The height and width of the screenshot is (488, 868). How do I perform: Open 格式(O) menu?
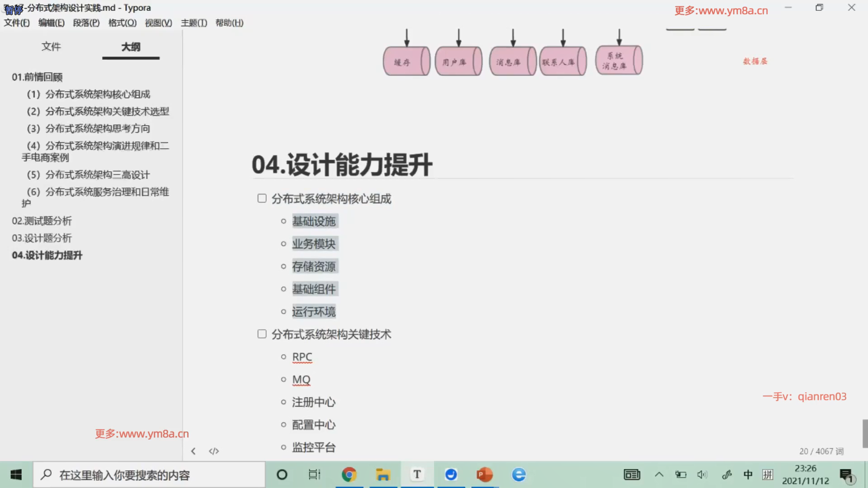[x=122, y=23]
